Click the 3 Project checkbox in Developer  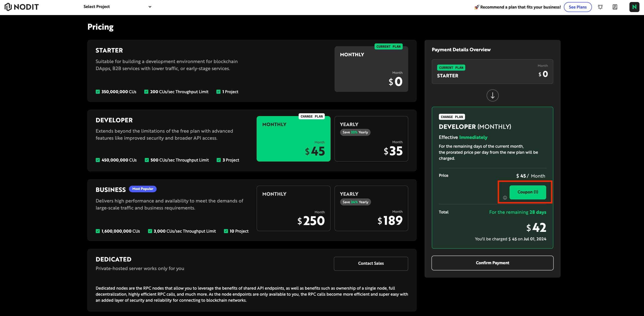(219, 160)
